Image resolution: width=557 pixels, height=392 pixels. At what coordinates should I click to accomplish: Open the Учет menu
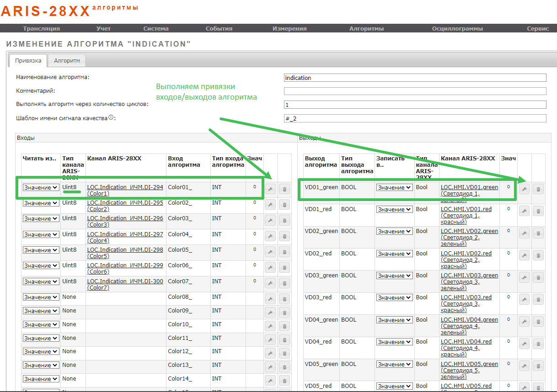point(104,28)
